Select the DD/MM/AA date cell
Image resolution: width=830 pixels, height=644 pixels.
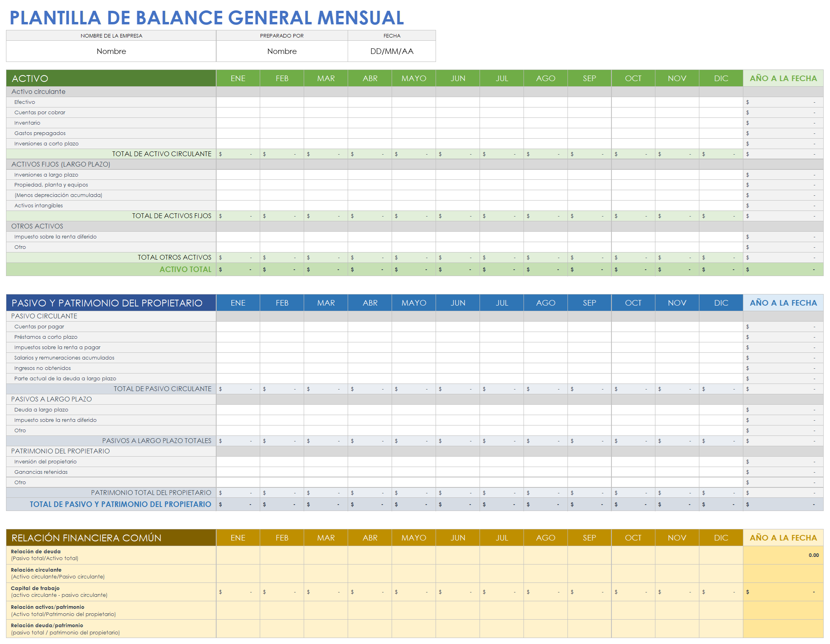(x=392, y=51)
